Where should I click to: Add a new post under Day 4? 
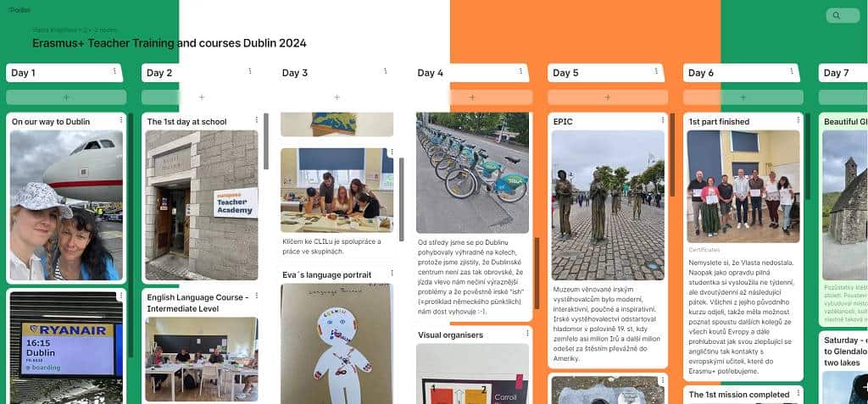tap(472, 97)
